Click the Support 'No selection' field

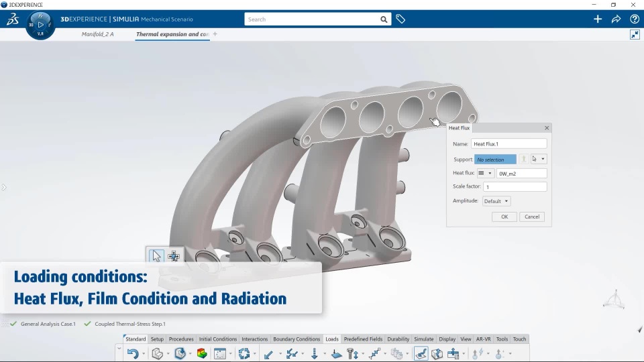point(495,160)
